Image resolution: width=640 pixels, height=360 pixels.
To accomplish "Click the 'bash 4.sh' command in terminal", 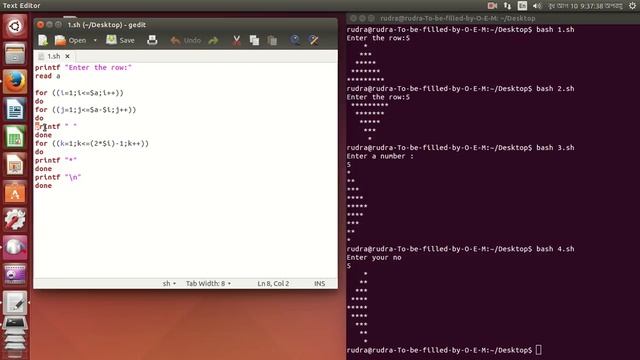I will coord(555,249).
